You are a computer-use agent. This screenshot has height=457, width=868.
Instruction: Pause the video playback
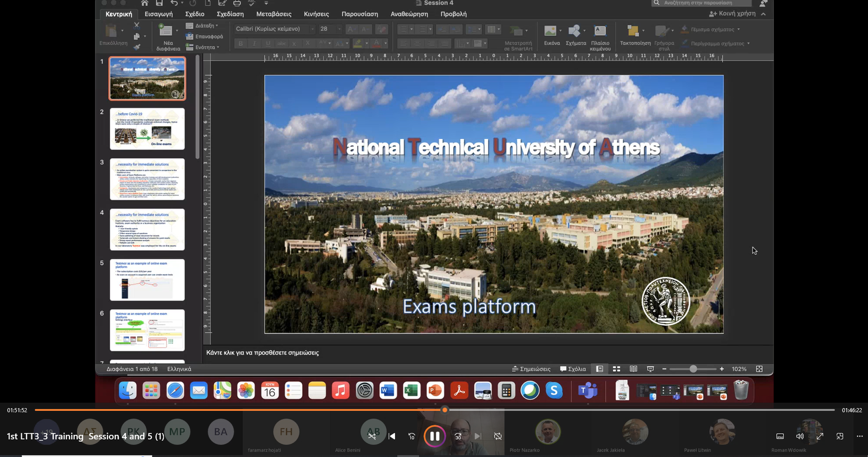[435, 436]
